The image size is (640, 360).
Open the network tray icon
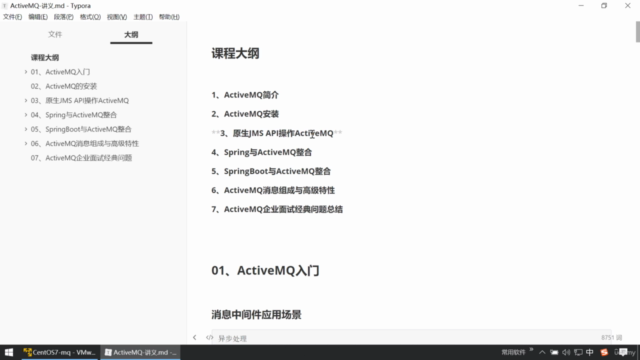click(578, 352)
